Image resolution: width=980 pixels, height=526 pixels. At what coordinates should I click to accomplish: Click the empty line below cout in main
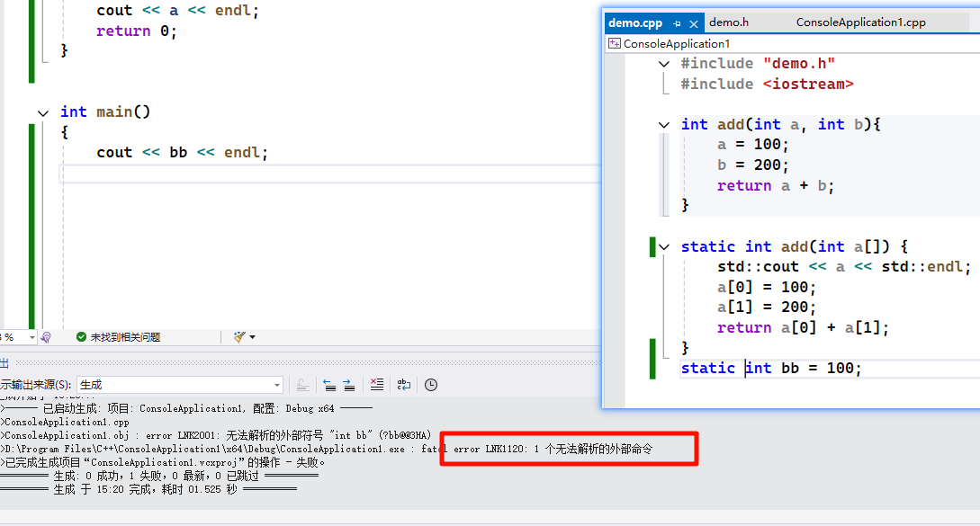coord(270,174)
